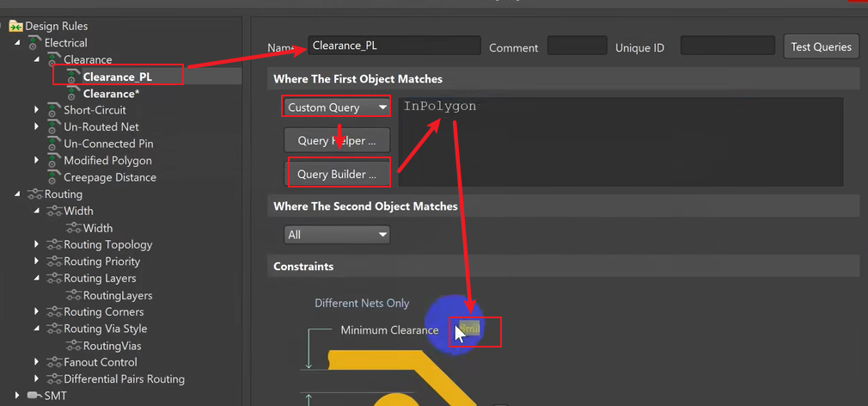This screenshot has width=868, height=406.
Task: Expand the Routing Topology node
Action: tap(37, 244)
